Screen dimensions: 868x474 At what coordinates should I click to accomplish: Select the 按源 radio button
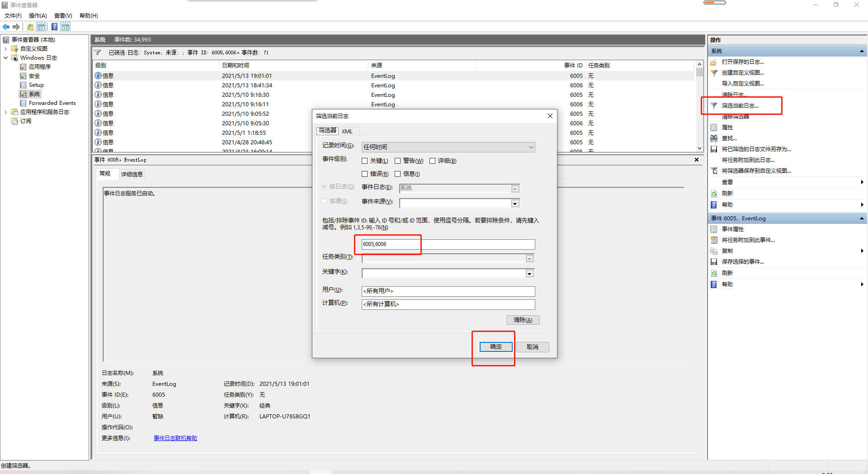[324, 201]
